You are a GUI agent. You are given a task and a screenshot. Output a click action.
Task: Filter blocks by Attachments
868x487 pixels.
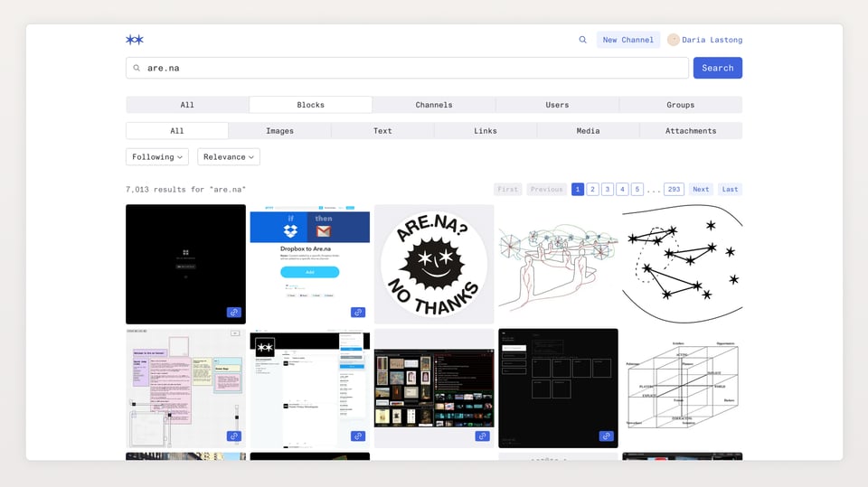pyautogui.click(x=691, y=131)
